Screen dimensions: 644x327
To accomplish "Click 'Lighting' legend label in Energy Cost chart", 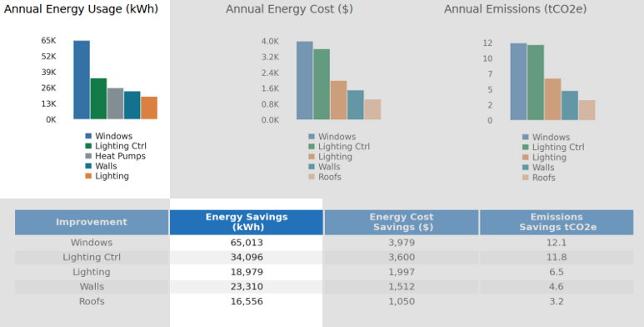I will [335, 157].
